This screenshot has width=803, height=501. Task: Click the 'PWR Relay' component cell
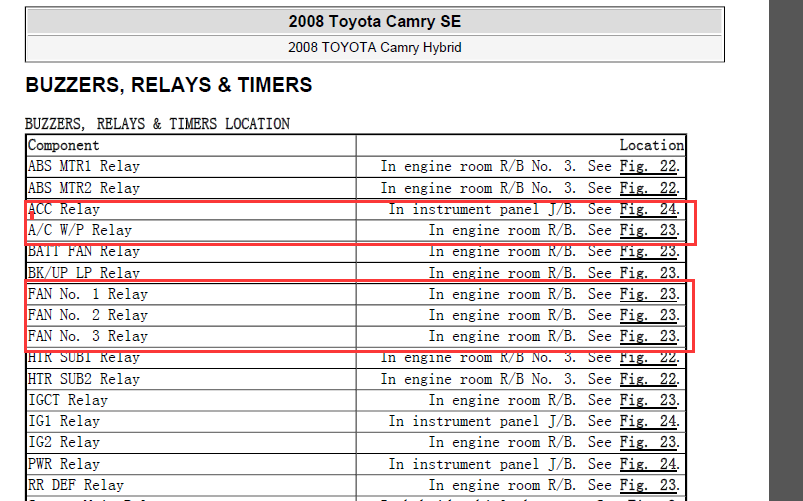191,465
